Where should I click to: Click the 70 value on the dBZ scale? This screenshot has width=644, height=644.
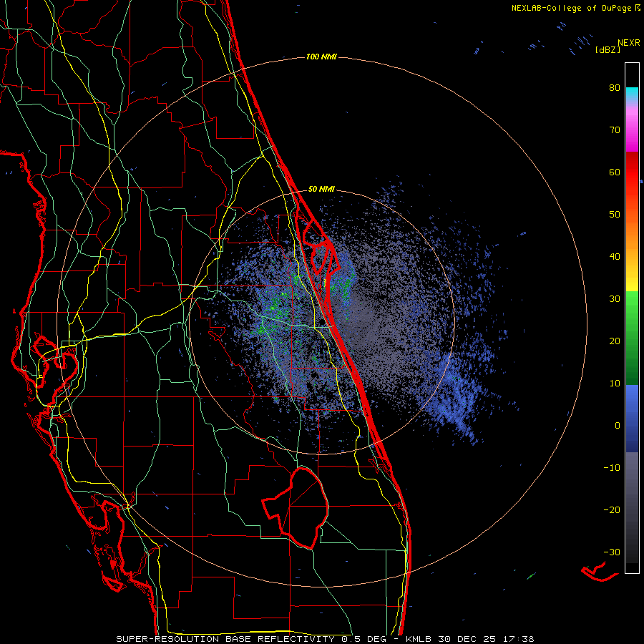615,130
